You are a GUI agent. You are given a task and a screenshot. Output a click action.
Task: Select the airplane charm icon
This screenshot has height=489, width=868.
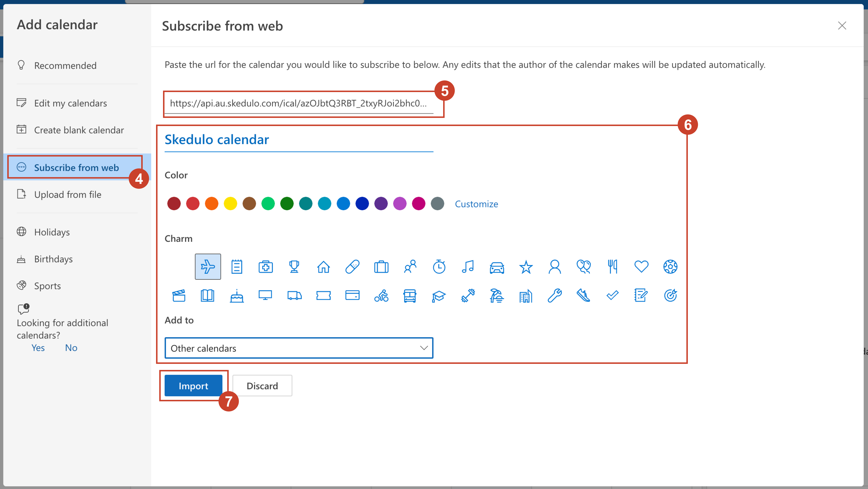(x=208, y=267)
